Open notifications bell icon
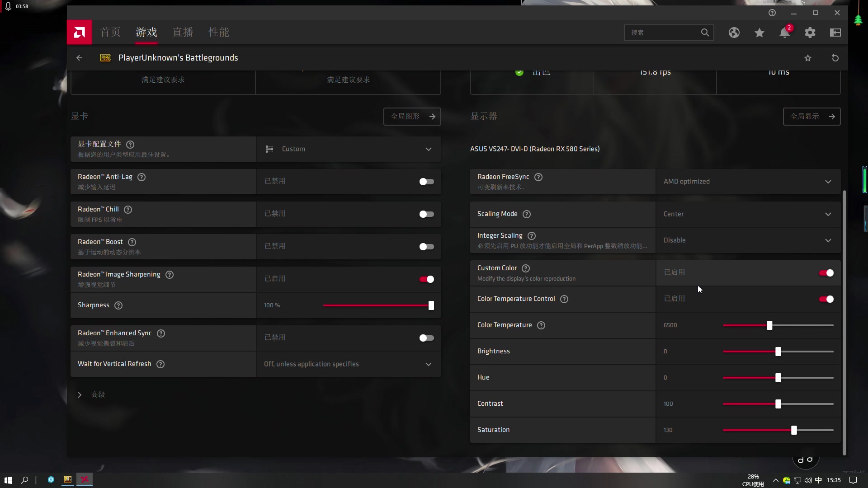Screen dimensions: 868x488 [x=785, y=33]
